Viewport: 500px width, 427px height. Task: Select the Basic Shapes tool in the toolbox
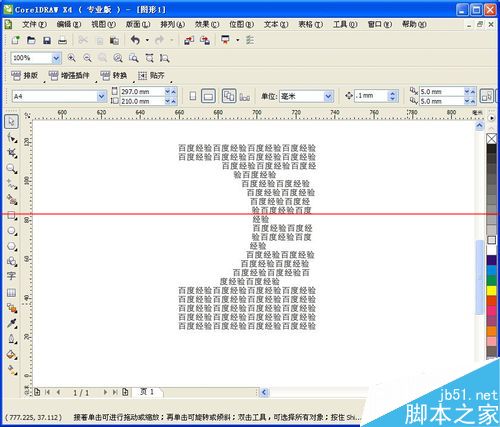(12, 261)
